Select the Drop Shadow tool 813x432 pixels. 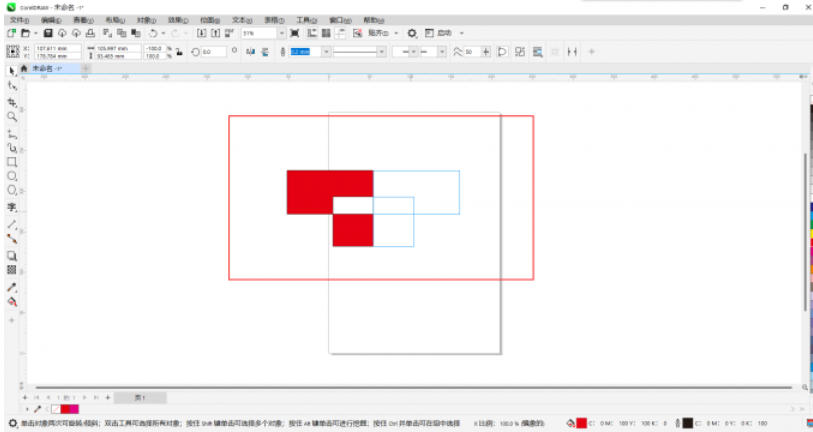click(12, 256)
